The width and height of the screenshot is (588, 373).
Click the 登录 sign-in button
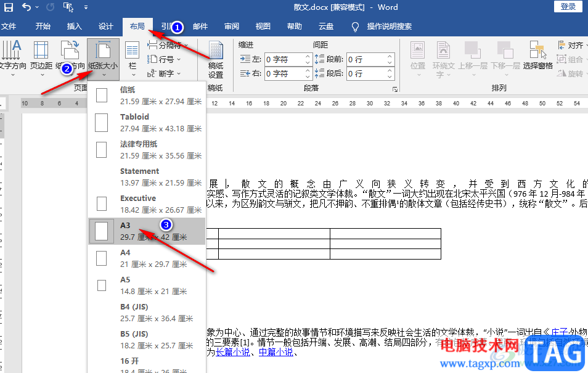tap(568, 6)
